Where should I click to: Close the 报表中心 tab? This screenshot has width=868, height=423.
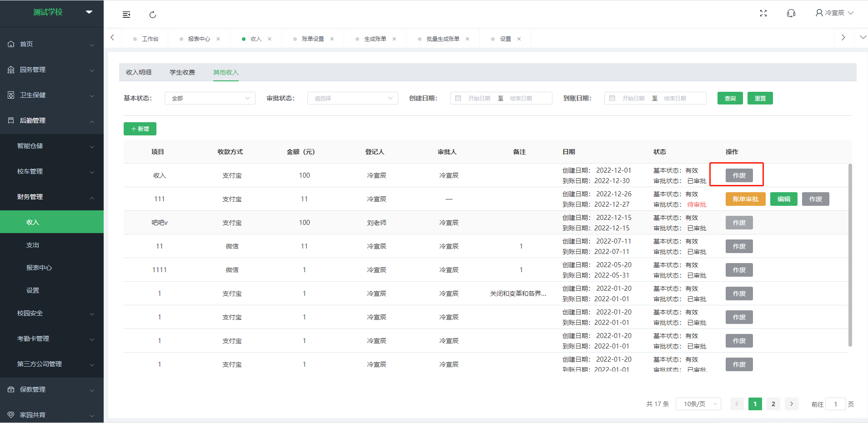click(218, 39)
